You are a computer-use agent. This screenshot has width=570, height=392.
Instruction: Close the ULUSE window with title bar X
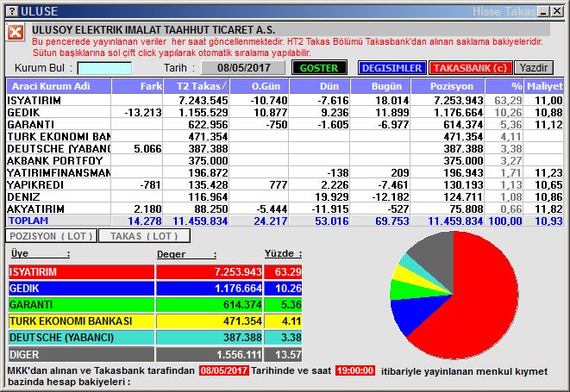pos(557,11)
